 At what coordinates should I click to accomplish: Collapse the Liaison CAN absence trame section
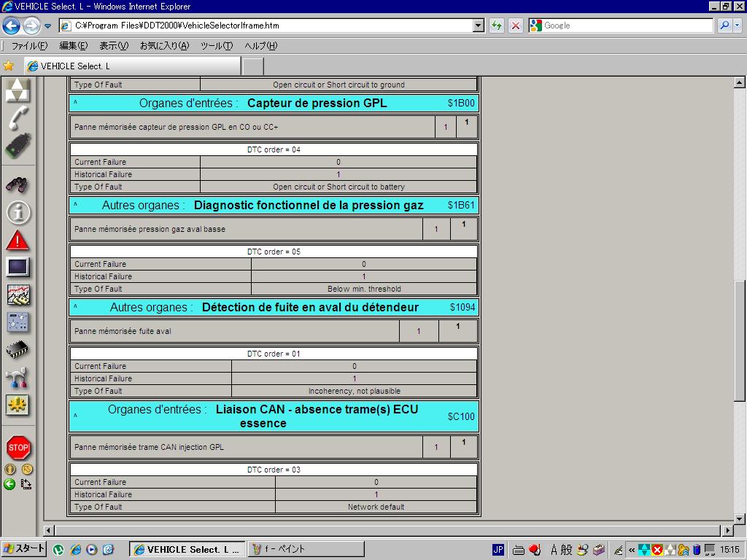coord(75,416)
